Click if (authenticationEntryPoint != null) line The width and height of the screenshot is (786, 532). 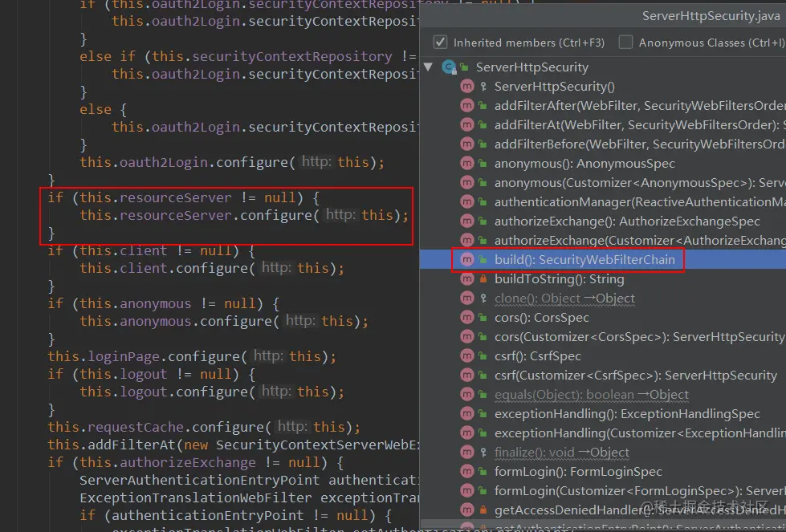coord(236,515)
